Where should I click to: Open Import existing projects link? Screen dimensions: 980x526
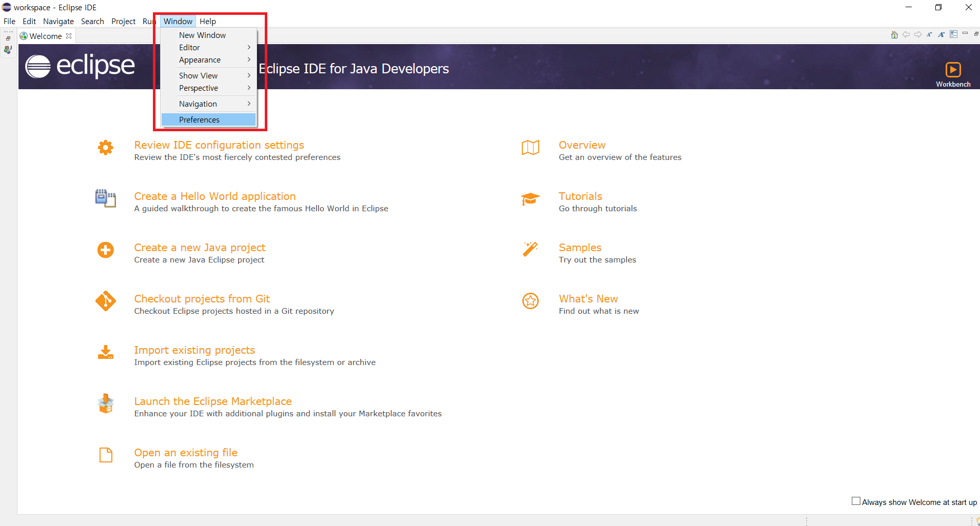click(x=194, y=350)
